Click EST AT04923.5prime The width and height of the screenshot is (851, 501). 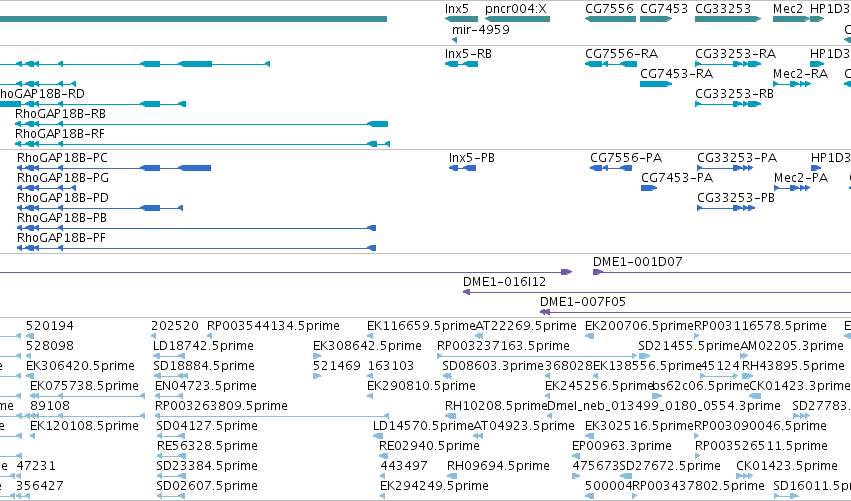[524, 427]
